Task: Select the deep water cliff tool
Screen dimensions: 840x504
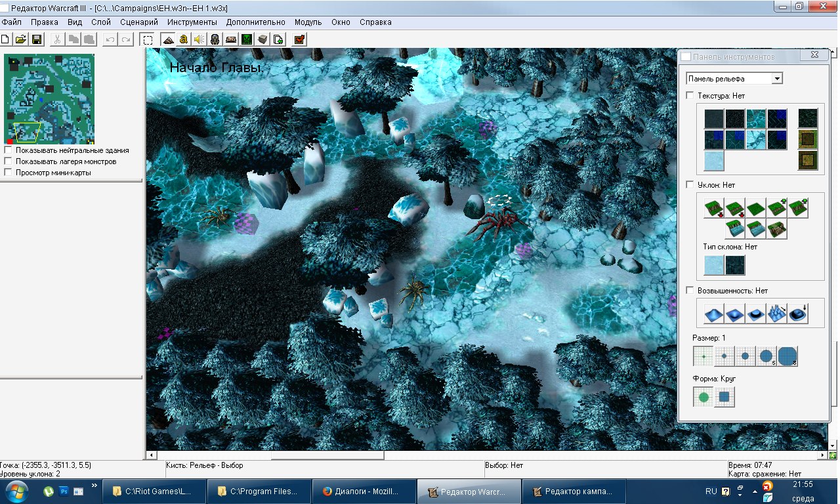Action: pos(734,229)
